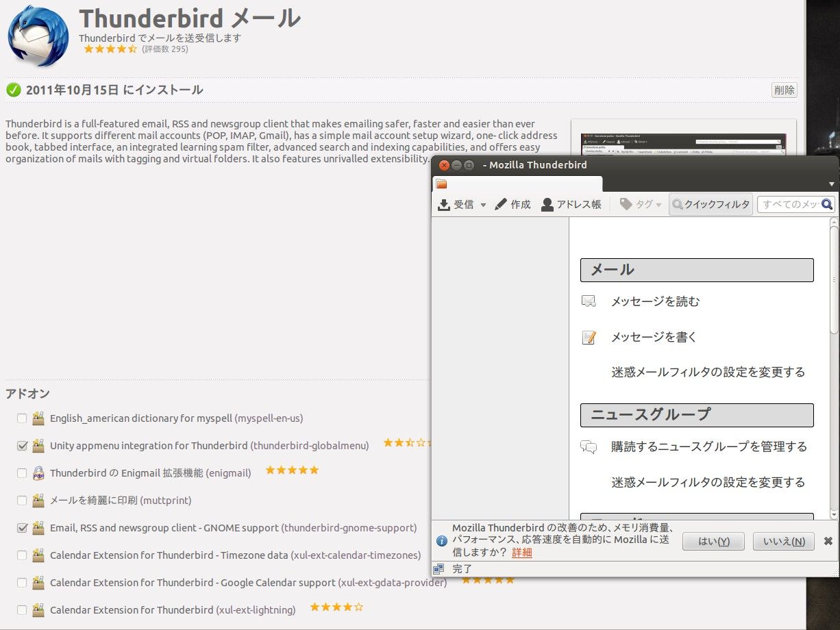
Task: Click the online status icon in the status bar
Action: pyautogui.click(x=438, y=568)
